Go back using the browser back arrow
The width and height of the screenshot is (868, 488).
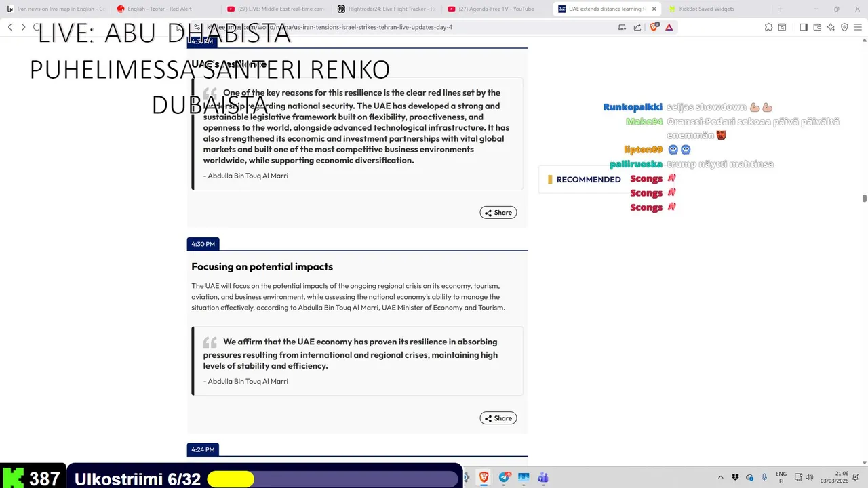[x=10, y=27]
